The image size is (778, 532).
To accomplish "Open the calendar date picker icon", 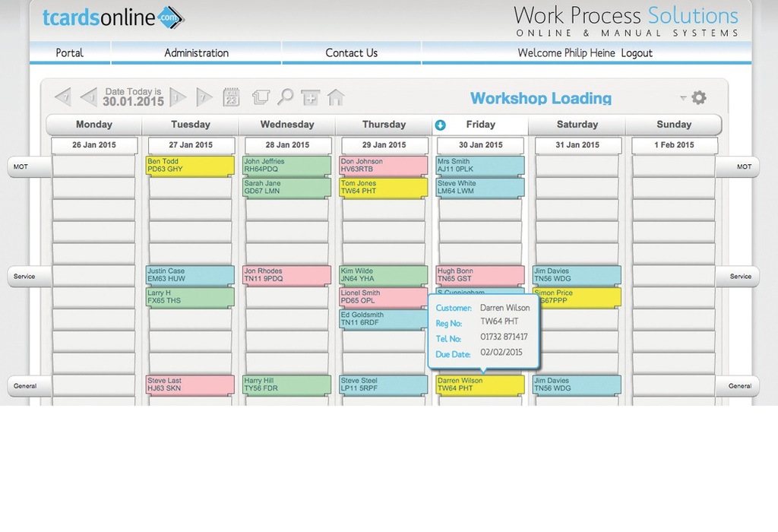I will pyautogui.click(x=231, y=97).
